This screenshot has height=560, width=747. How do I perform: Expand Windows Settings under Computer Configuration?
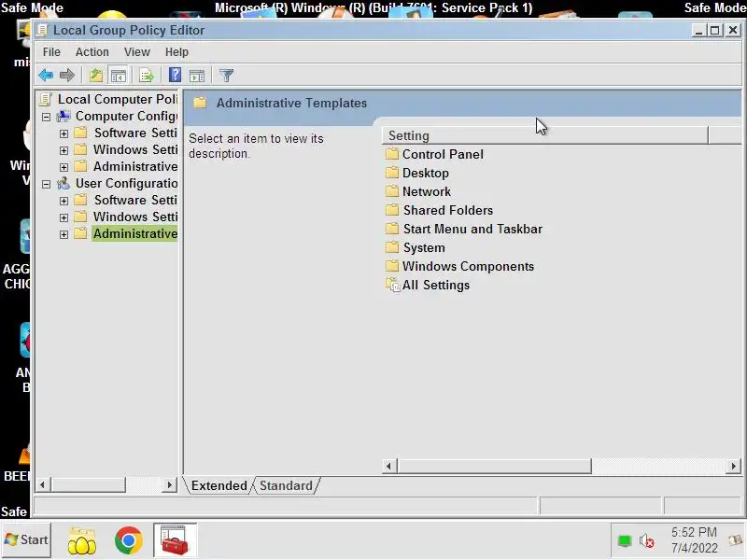tap(63, 150)
